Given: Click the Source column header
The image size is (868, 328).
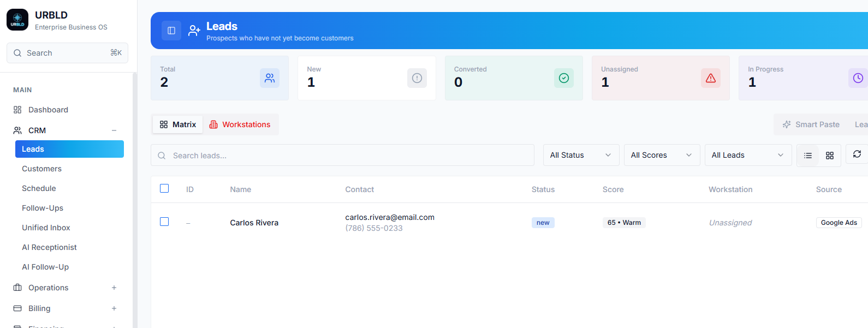Looking at the screenshot, I should pyautogui.click(x=829, y=189).
